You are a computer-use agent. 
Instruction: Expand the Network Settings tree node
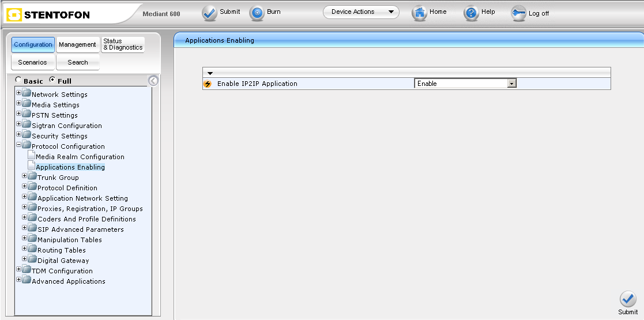tap(18, 93)
